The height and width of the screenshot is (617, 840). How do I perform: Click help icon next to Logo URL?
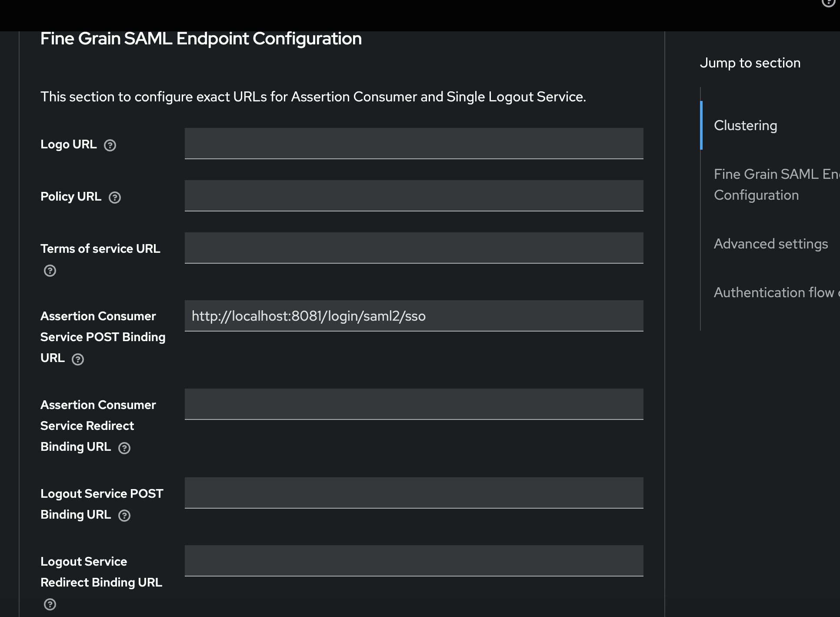110,145
